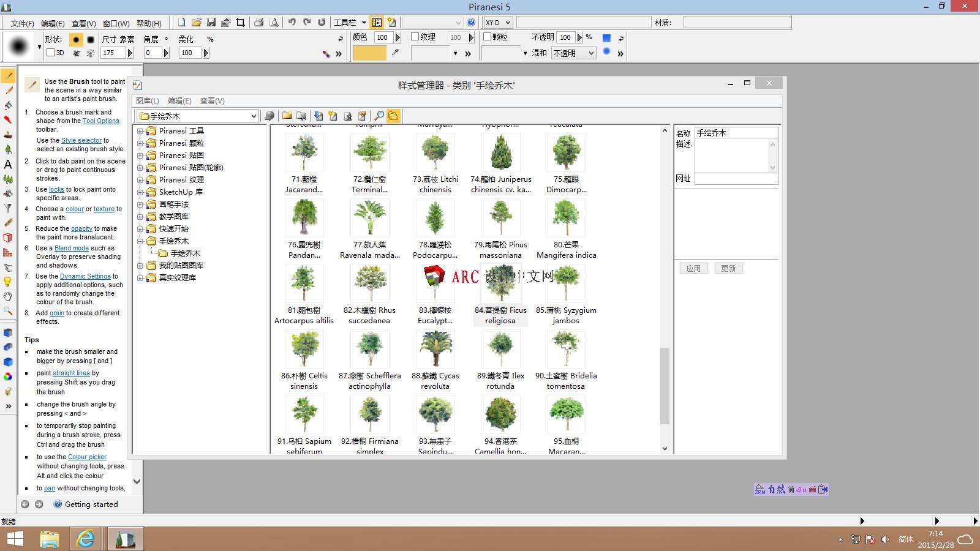Viewport: 980px width, 551px height.
Task: Click the New file icon in main toolbar
Action: point(182,22)
